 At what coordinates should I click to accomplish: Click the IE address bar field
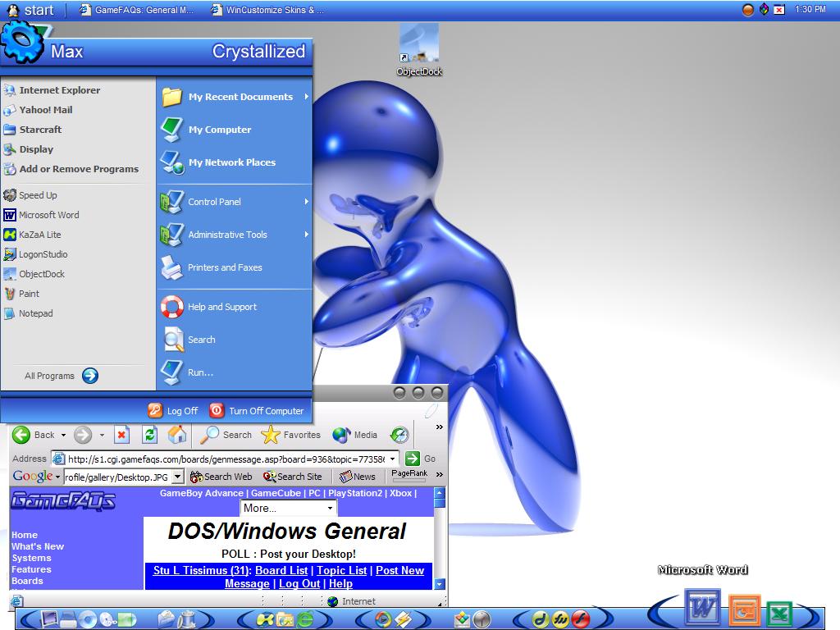pyautogui.click(x=226, y=459)
